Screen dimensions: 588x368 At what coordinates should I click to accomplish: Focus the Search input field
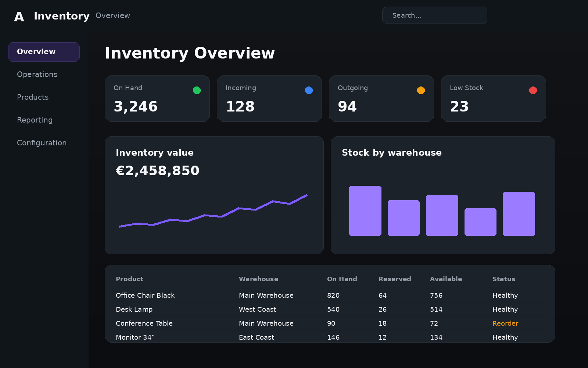point(434,15)
